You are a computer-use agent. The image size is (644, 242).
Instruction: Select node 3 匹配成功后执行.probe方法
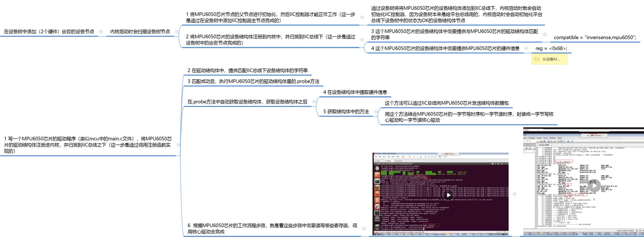253,81
